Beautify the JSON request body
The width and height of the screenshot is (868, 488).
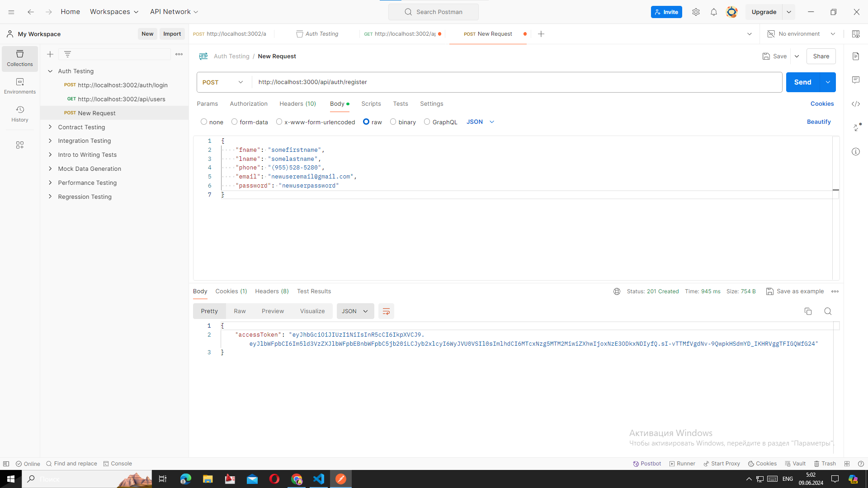pyautogui.click(x=819, y=122)
